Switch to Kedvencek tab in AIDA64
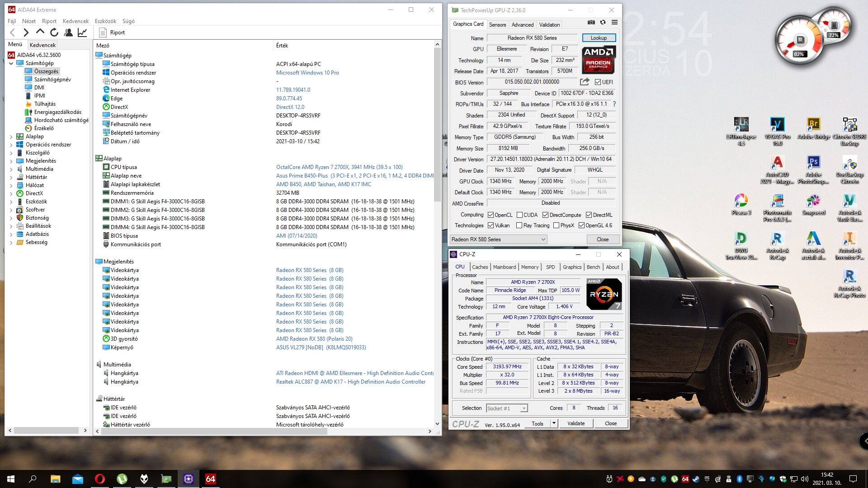This screenshot has width=868, height=488. [42, 45]
